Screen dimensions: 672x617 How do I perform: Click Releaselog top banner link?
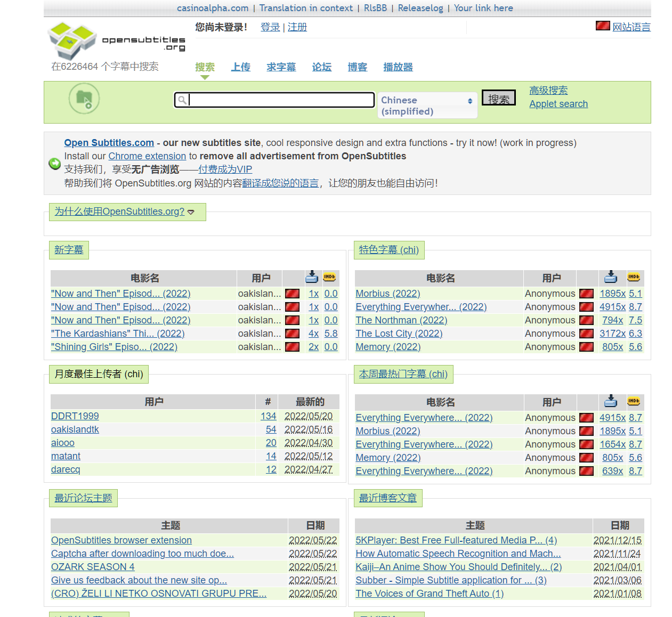420,8
